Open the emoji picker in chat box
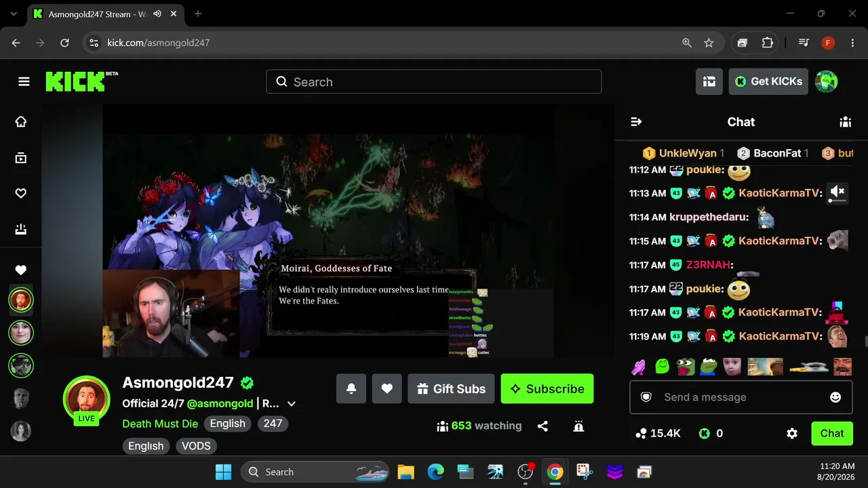 click(x=835, y=397)
